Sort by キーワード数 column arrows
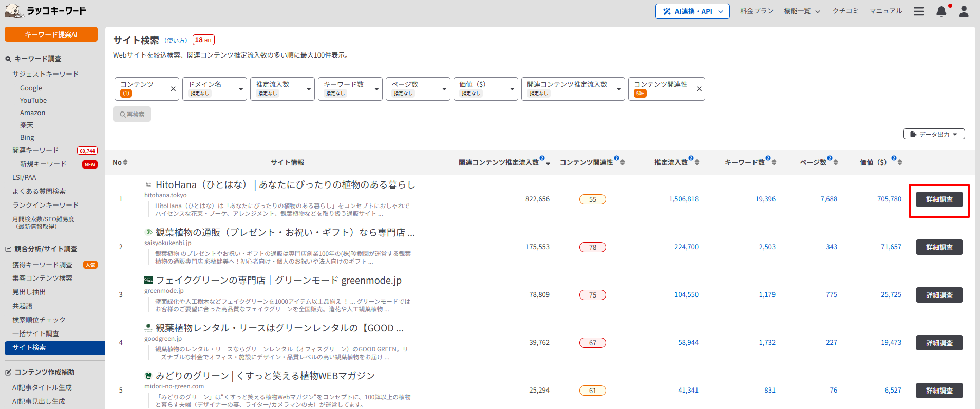 tap(774, 162)
